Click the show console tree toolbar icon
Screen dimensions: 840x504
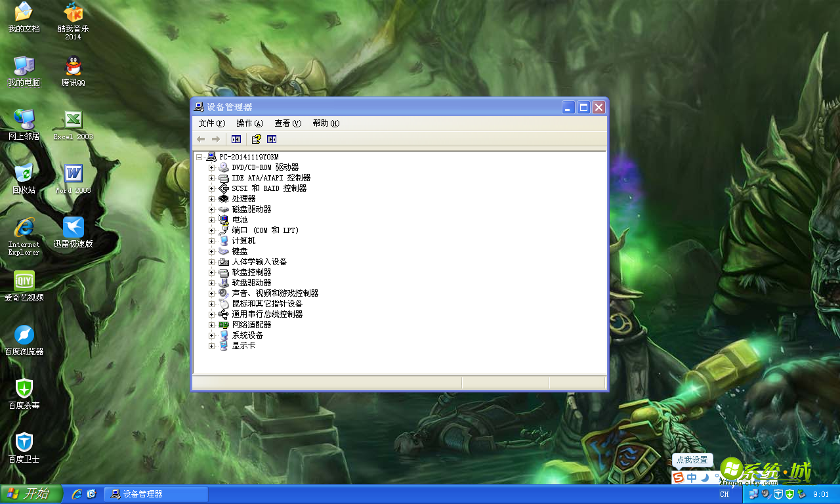236,138
